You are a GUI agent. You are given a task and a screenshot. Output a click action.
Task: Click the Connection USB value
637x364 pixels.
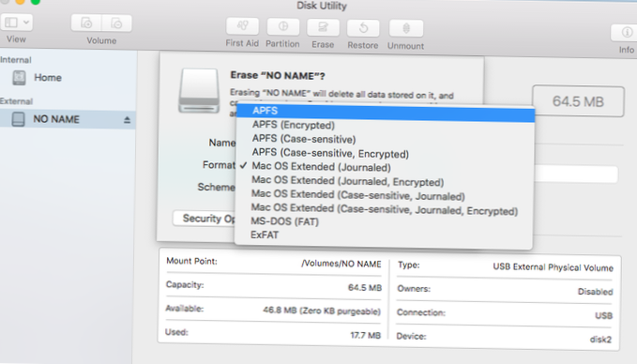[x=603, y=315]
